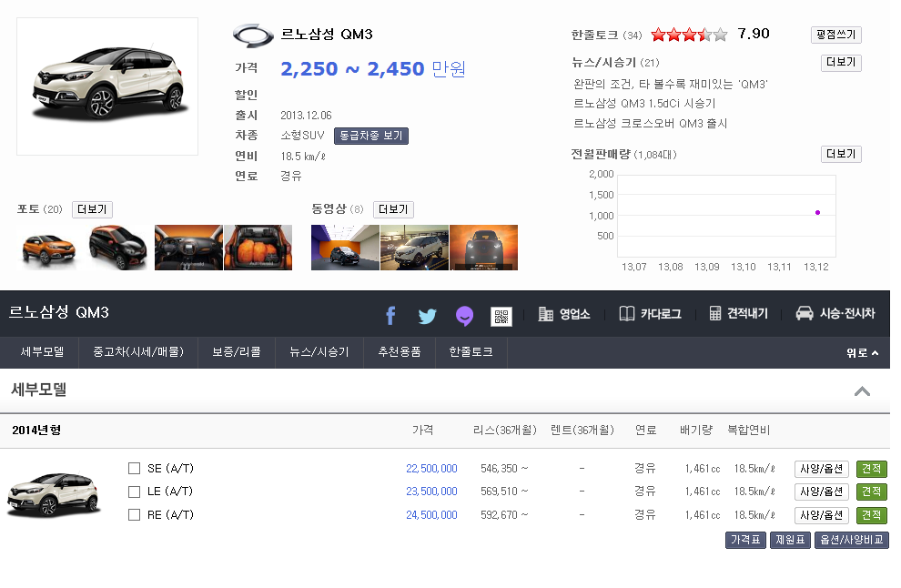Check the LE (A/T) trim checkbox
Image resolution: width=901 pixels, height=588 pixels.
pos(133,492)
